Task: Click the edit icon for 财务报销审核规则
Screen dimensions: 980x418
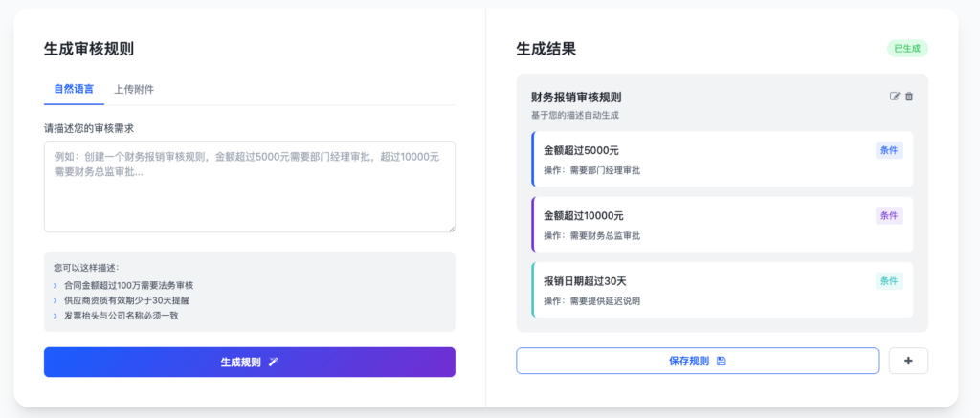Action: pyautogui.click(x=895, y=97)
